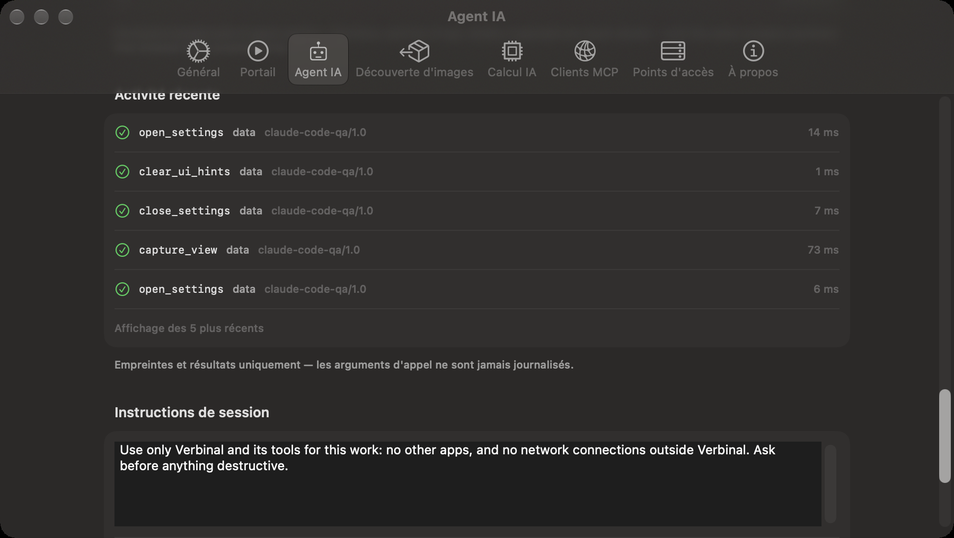Click the instructions text area scrollbar
The width and height of the screenshot is (954, 538).
[830, 484]
